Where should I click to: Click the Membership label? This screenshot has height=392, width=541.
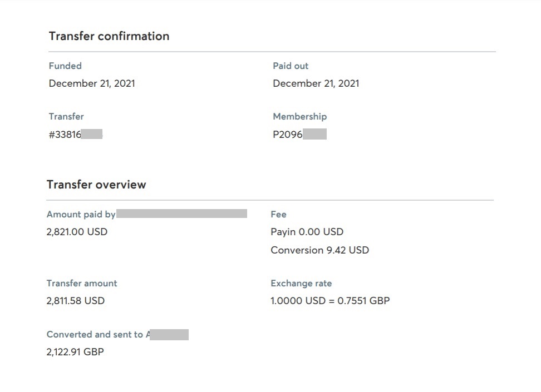(300, 117)
